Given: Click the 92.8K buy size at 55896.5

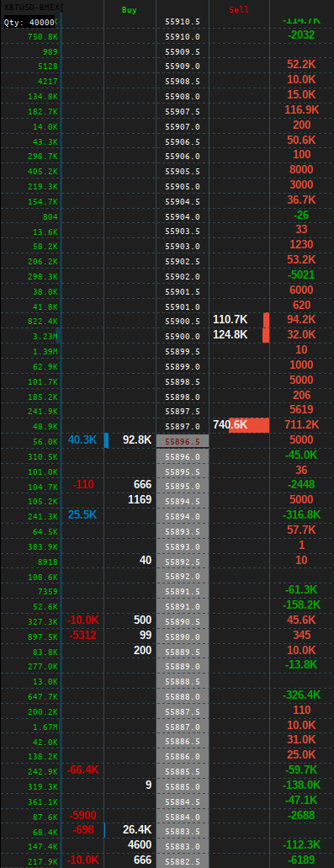Looking at the screenshot, I should tap(137, 440).
